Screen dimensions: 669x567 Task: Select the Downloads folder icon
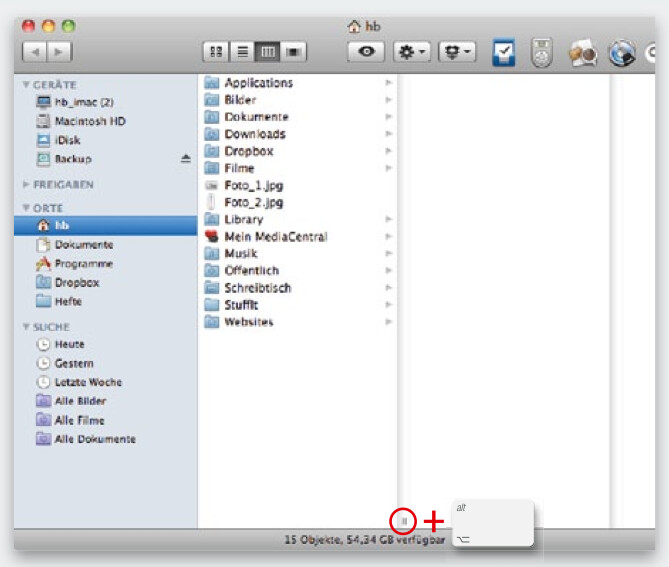[x=212, y=134]
